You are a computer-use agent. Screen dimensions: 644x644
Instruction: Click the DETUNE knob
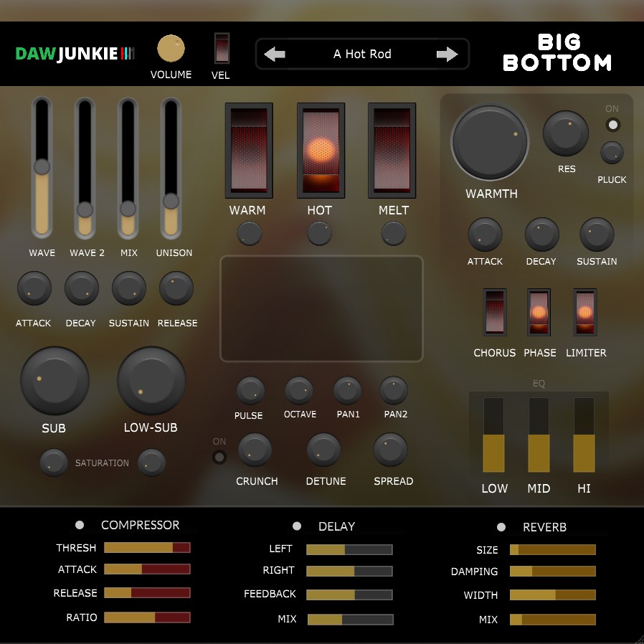pyautogui.click(x=324, y=450)
